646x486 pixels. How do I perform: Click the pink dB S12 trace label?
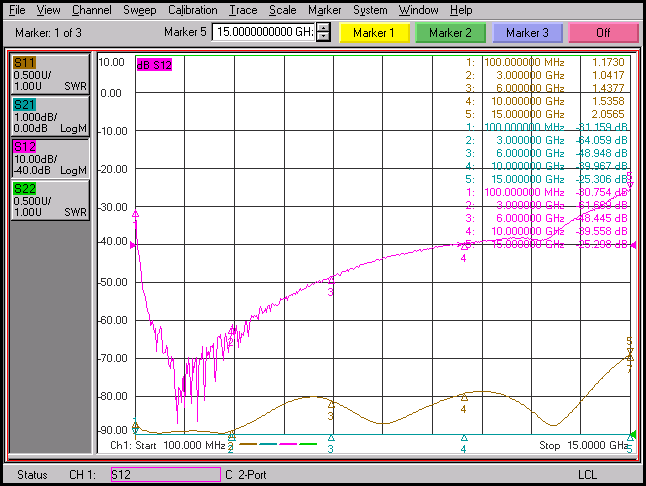click(155, 65)
